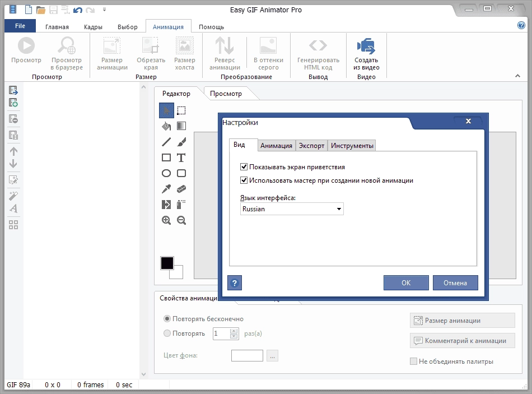Select the ellipse shape tool
This screenshot has height=394, width=532.
[x=166, y=173]
